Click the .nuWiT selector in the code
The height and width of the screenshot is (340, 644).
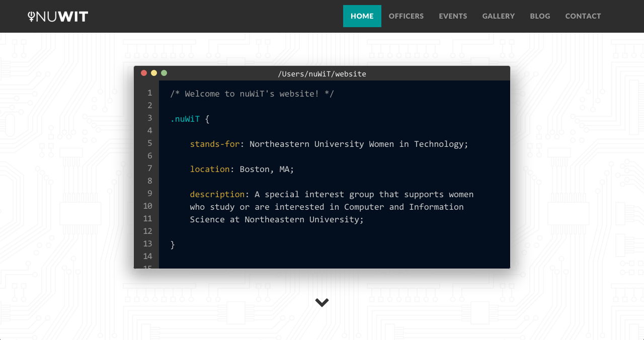(185, 119)
